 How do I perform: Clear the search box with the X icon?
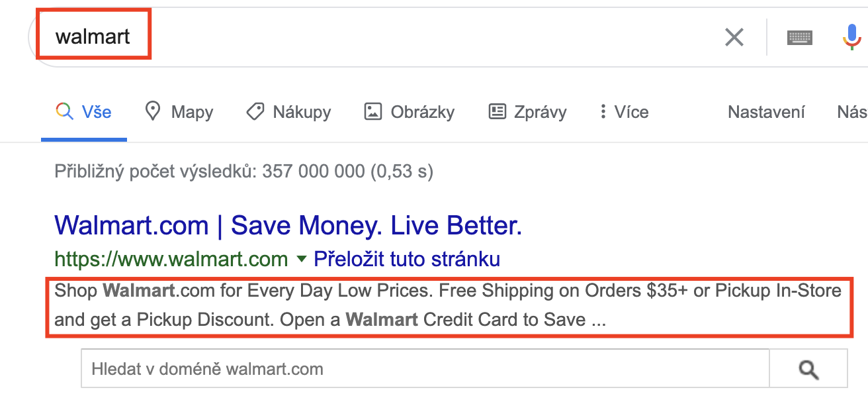734,37
